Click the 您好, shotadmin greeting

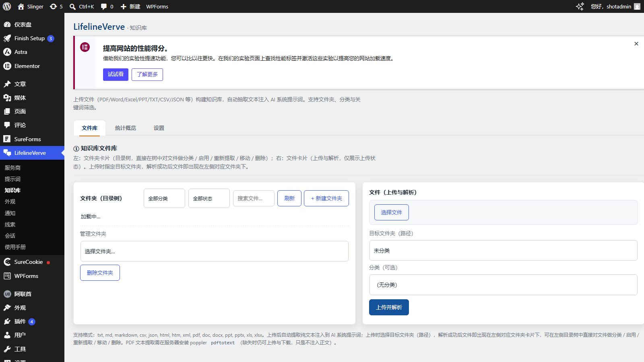(x=611, y=6)
